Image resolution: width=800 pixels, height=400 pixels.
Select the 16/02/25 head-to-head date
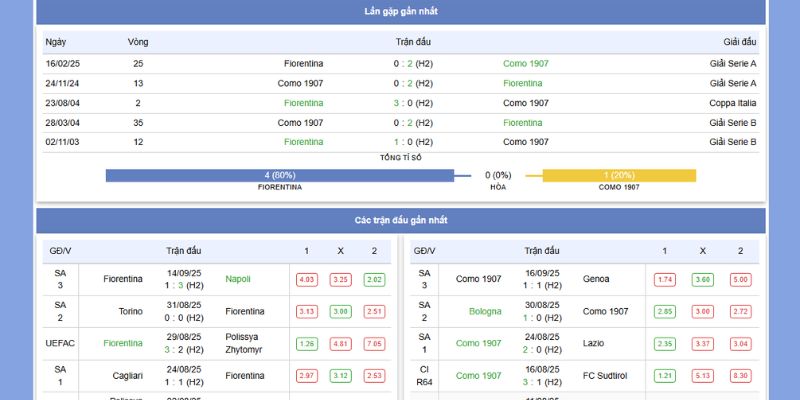tap(63, 63)
